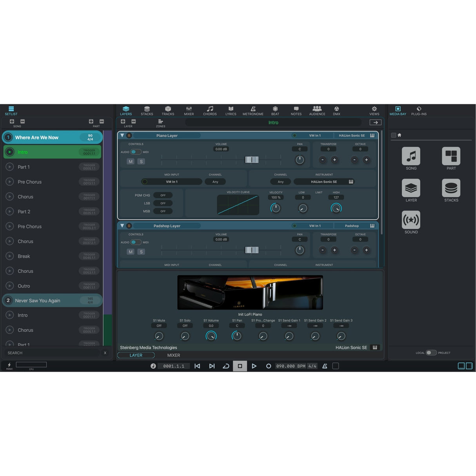Switch to the Tracks view
This screenshot has width=476, height=476.
[168, 110]
